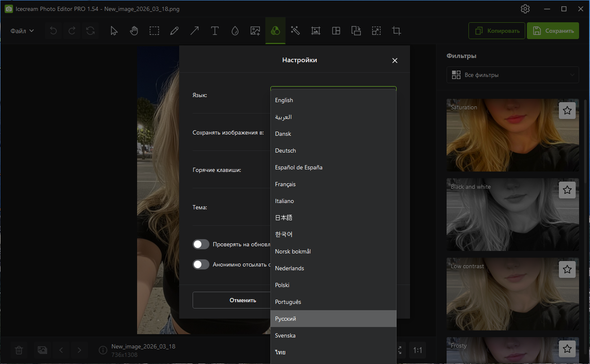The height and width of the screenshot is (364, 590).
Task: Favorite the Saturation filter with star
Action: click(567, 111)
